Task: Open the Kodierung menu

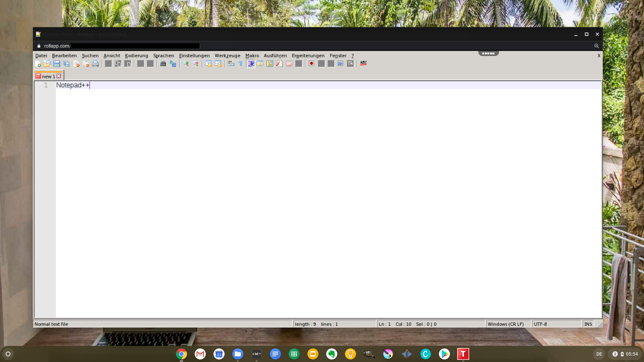Action: 137,56
